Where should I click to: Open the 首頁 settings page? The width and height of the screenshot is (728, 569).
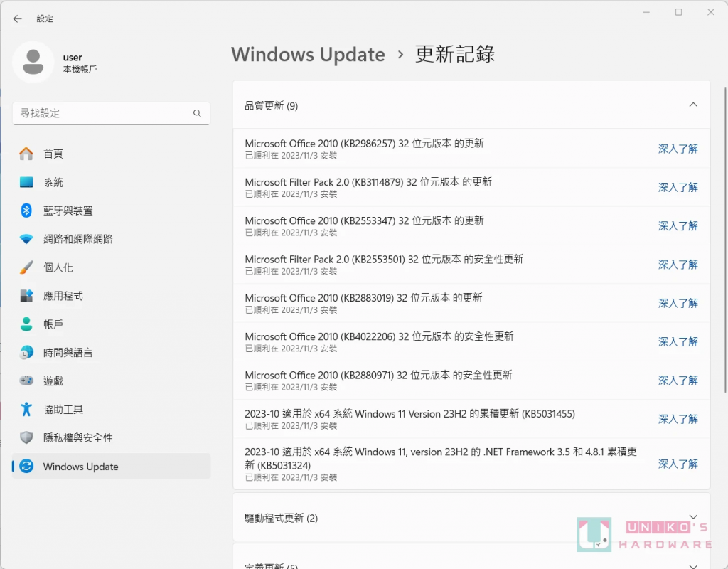click(x=112, y=154)
